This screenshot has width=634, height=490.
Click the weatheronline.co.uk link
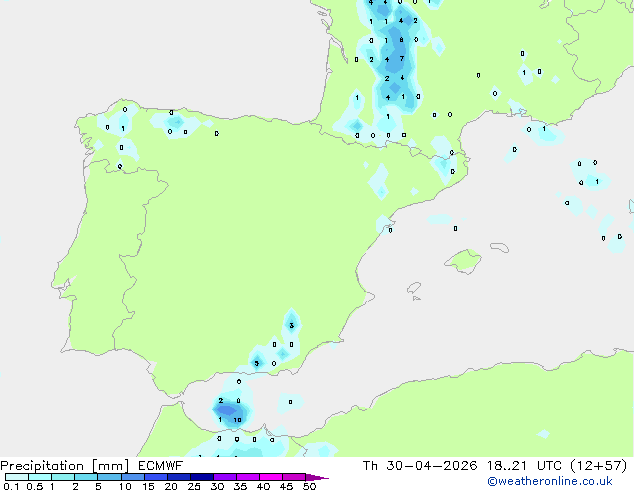(x=550, y=481)
